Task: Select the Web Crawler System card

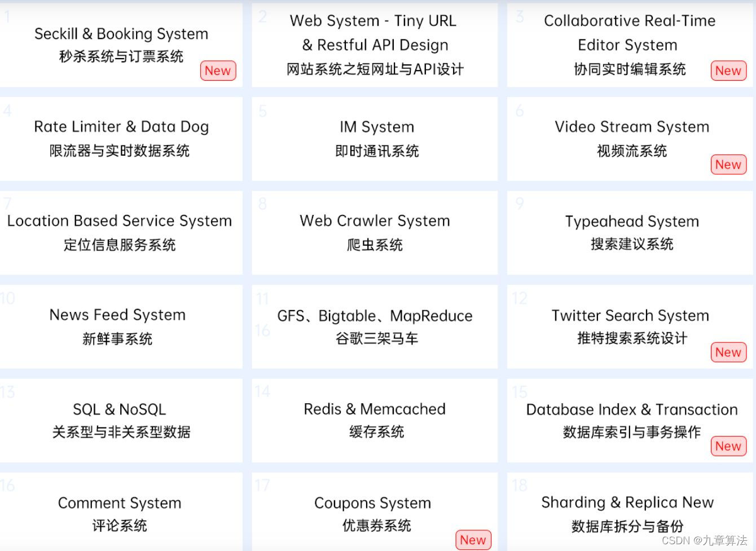Action: 375,233
